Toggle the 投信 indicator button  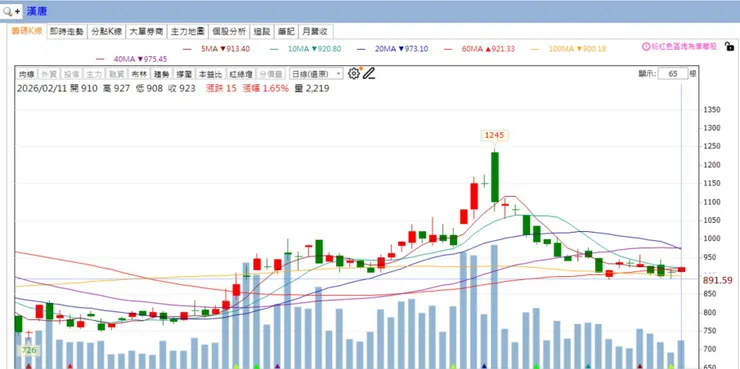click(x=71, y=74)
